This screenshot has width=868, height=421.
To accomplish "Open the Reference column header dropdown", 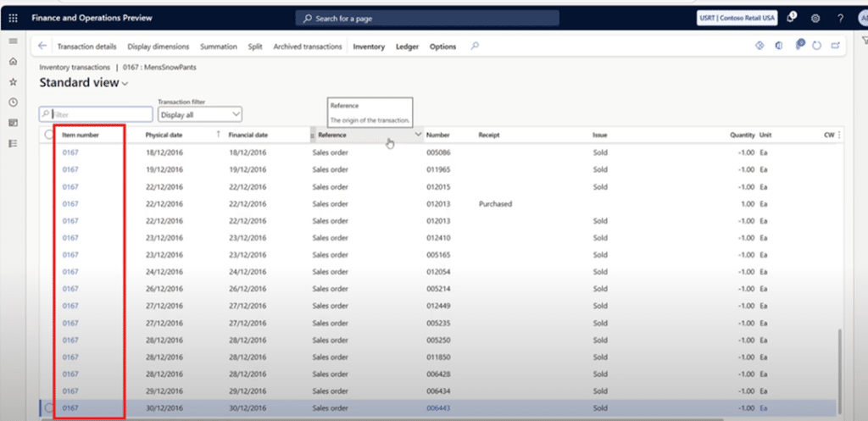I will tap(418, 135).
